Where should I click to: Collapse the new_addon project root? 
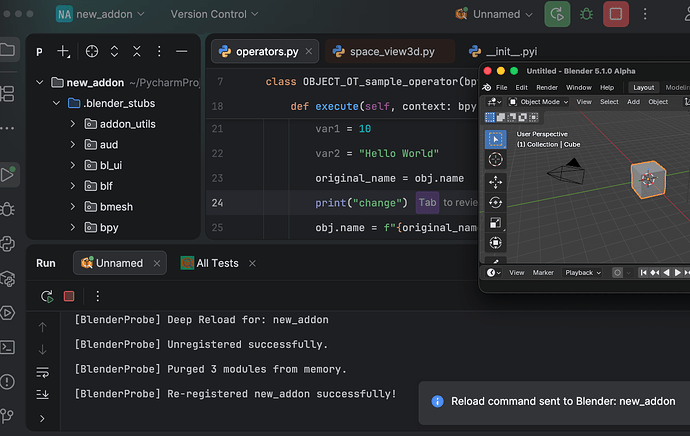[x=40, y=82]
